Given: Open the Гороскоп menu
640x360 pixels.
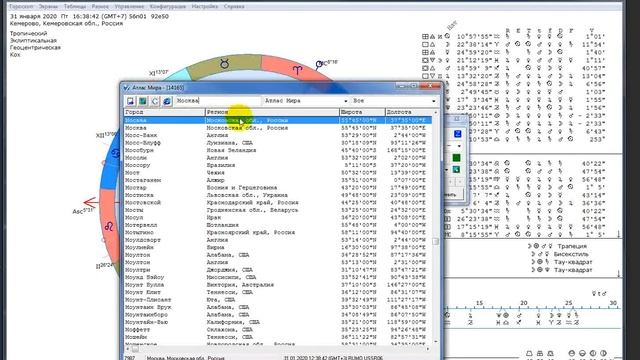Looking at the screenshot, I should pyautogui.click(x=21, y=7).
